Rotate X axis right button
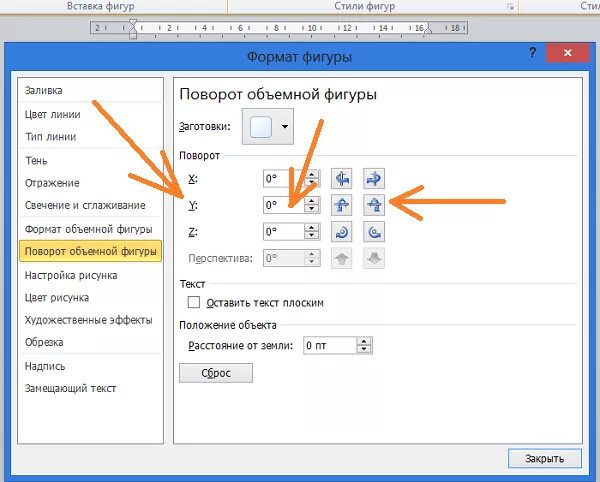This screenshot has width=600, height=482. pyautogui.click(x=374, y=179)
